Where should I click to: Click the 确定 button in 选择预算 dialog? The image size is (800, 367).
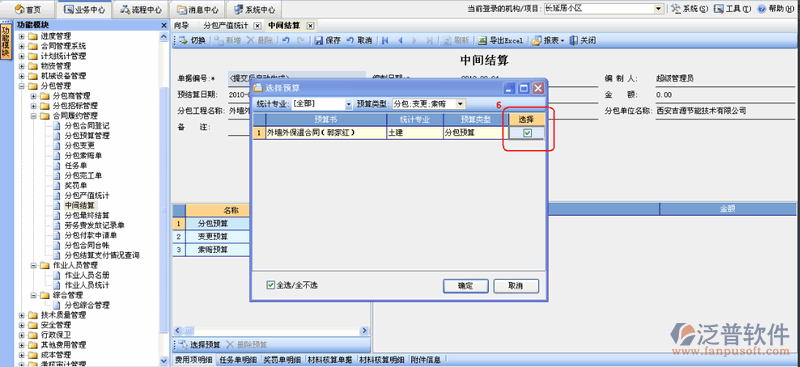(x=465, y=286)
